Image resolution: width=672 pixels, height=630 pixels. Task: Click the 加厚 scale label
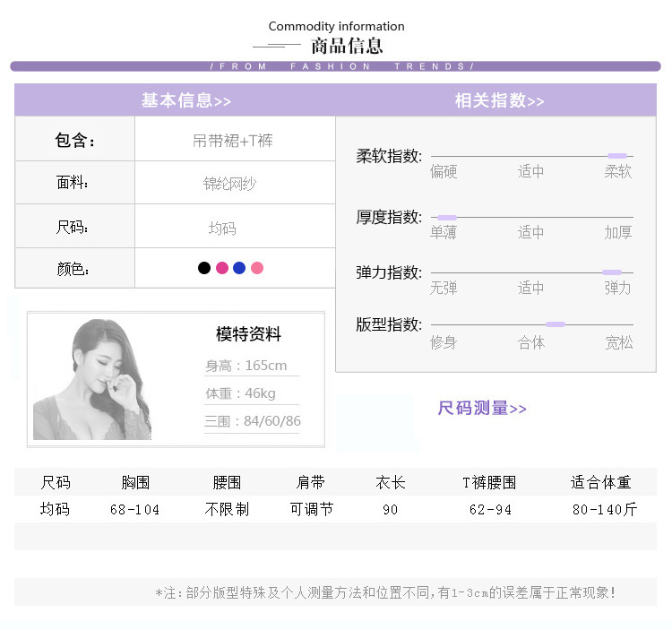618,232
